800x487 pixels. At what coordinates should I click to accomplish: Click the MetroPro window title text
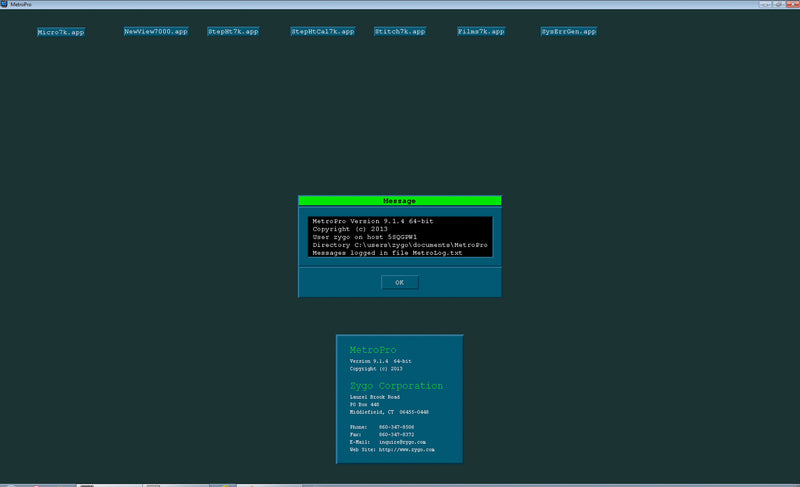pyautogui.click(x=23, y=4)
